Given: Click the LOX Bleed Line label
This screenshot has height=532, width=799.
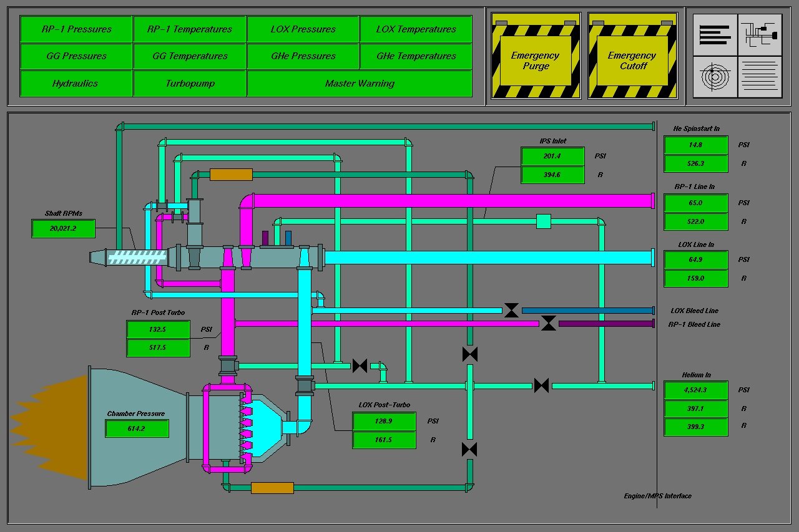Looking at the screenshot, I should pyautogui.click(x=694, y=311).
